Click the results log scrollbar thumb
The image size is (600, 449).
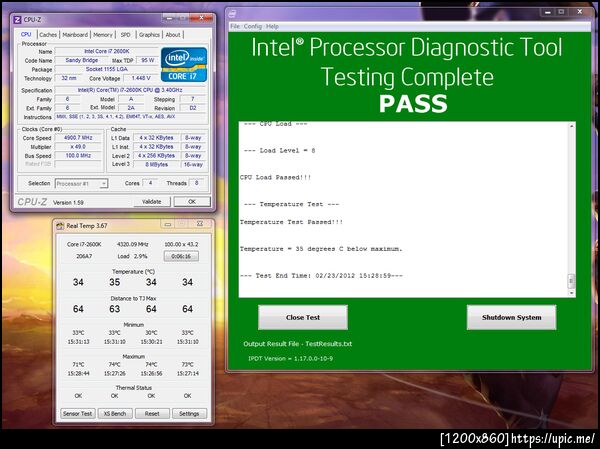571,281
